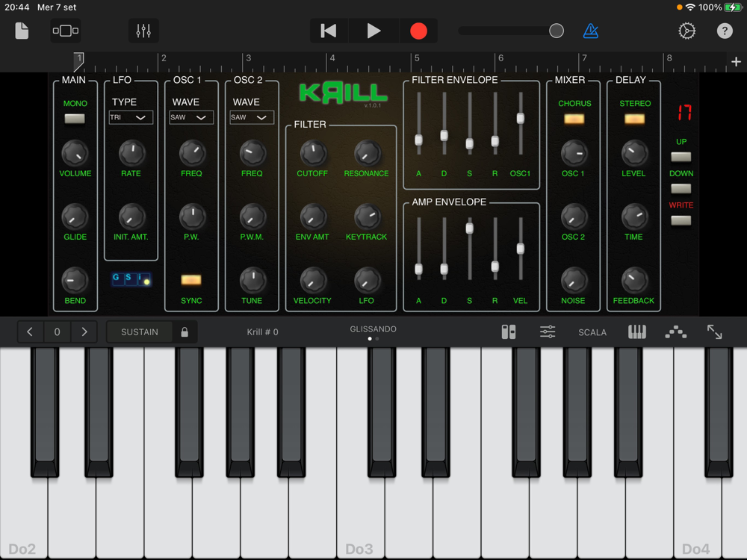Click Amp Envelope sustain slider handle

[469, 228]
